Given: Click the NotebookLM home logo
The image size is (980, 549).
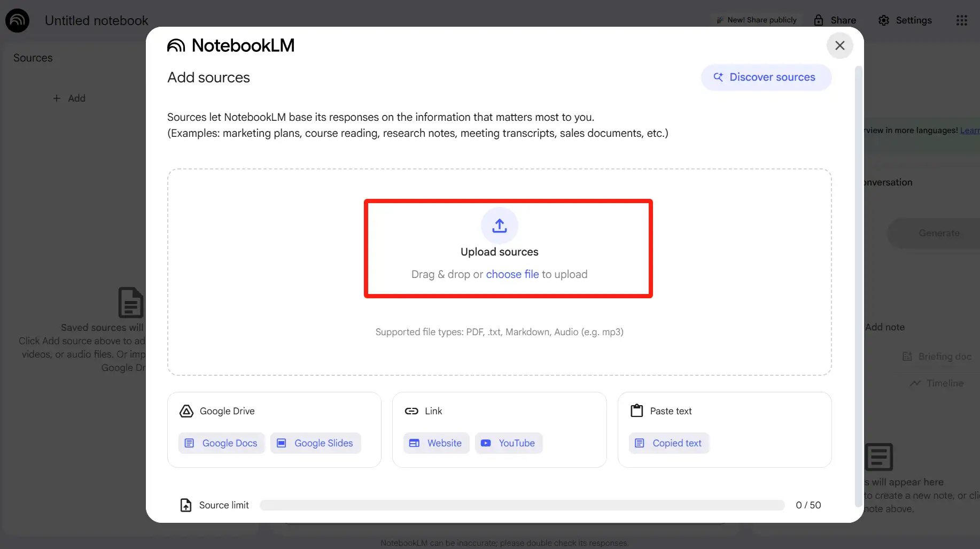Looking at the screenshot, I should (x=17, y=20).
